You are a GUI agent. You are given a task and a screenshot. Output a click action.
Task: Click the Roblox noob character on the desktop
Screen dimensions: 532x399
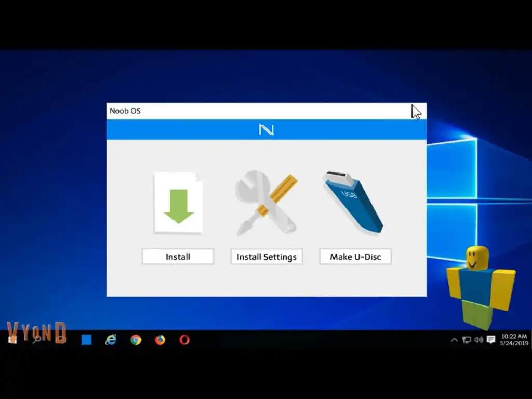pyautogui.click(x=481, y=288)
